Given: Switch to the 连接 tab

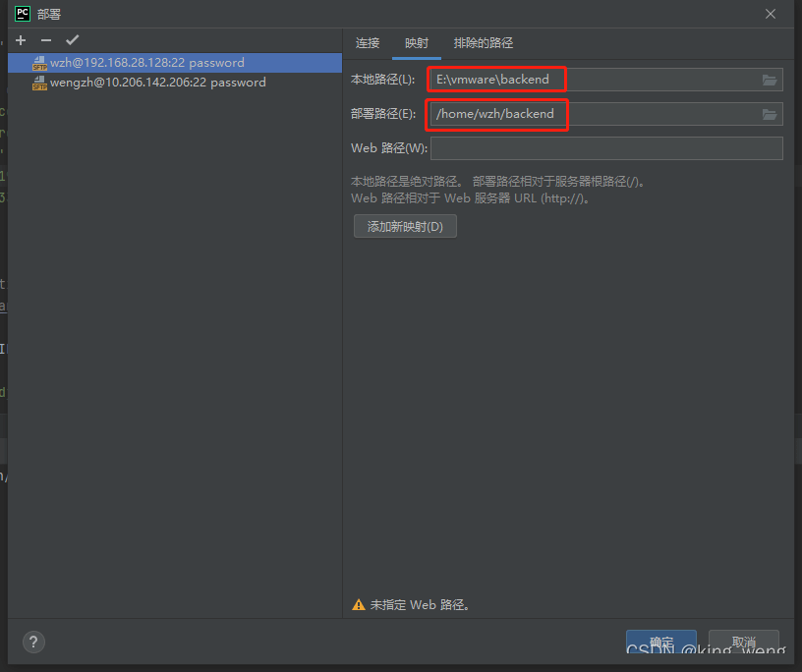Looking at the screenshot, I should 367,43.
